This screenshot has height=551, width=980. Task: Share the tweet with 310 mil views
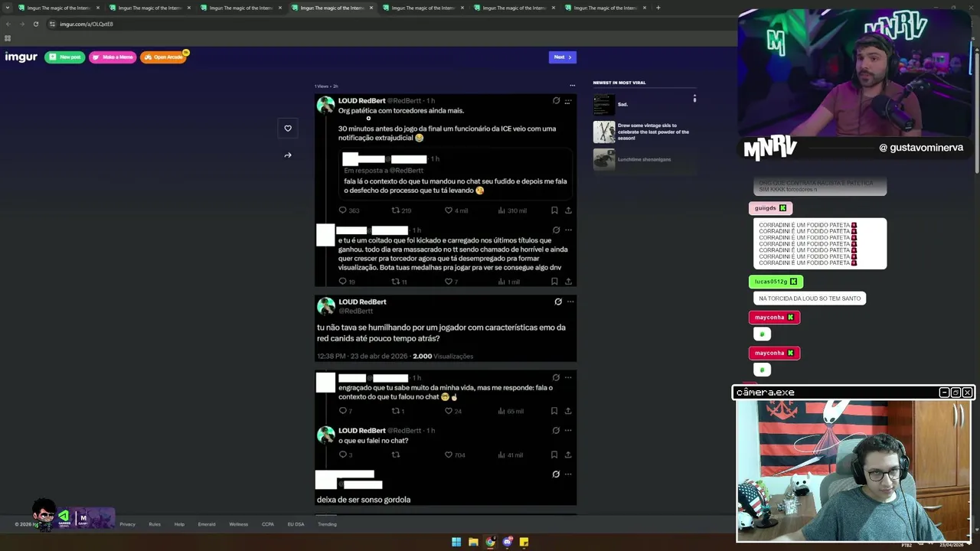click(x=568, y=210)
